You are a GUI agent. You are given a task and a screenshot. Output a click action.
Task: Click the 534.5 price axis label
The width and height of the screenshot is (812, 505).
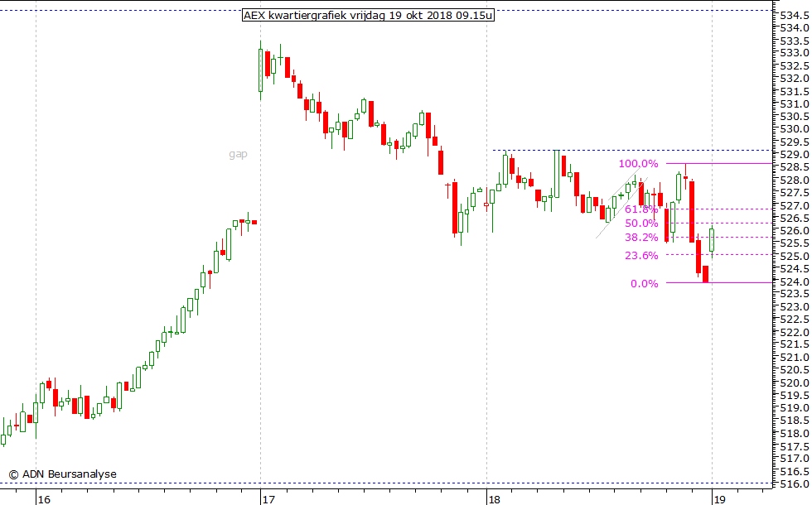coord(795,16)
